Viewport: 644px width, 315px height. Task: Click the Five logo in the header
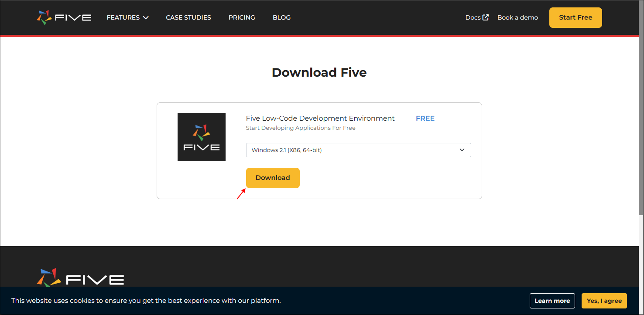pos(64,17)
